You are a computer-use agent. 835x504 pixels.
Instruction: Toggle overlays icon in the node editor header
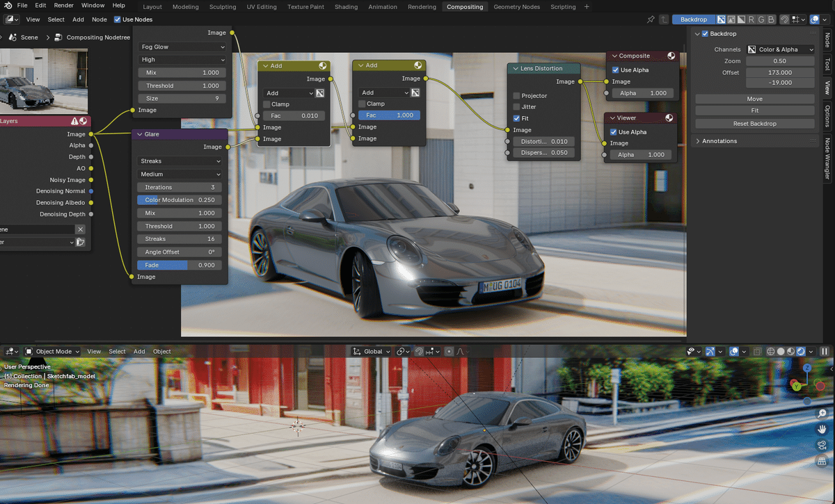pyautogui.click(x=814, y=19)
